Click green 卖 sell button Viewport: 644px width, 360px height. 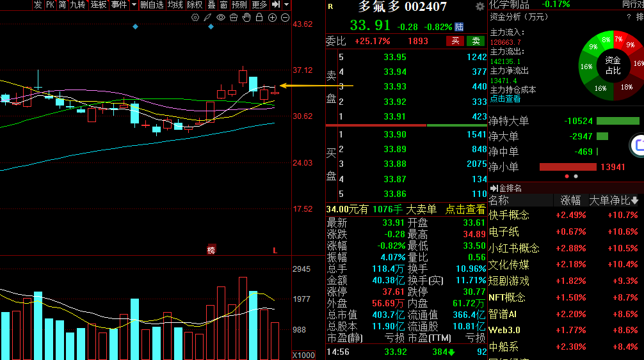[x=476, y=41]
